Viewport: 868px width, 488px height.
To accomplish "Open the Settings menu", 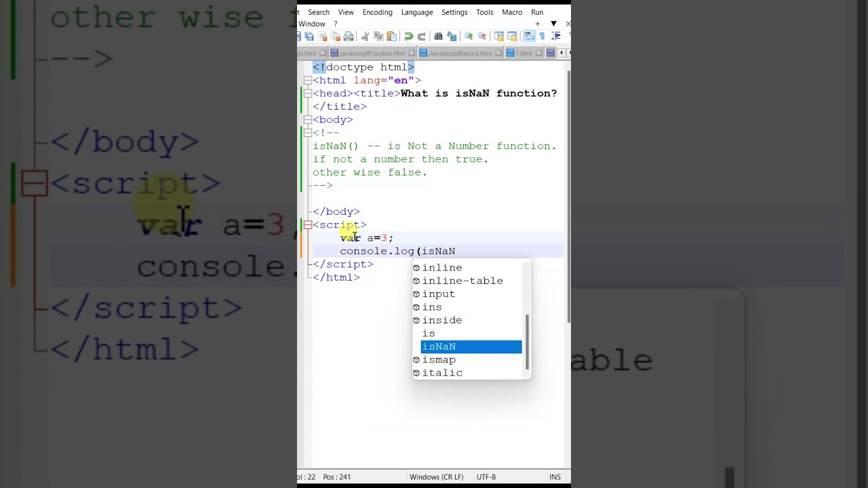I will coord(454,12).
